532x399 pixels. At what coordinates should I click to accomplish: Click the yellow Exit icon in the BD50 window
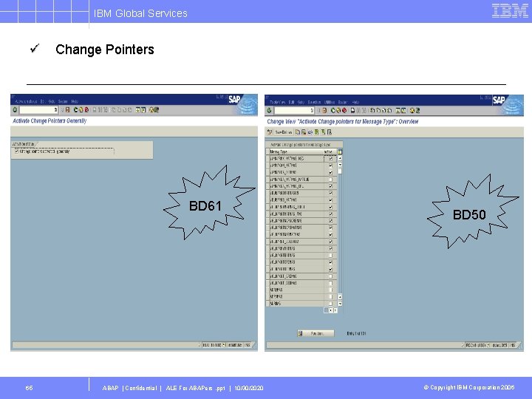[x=338, y=110]
